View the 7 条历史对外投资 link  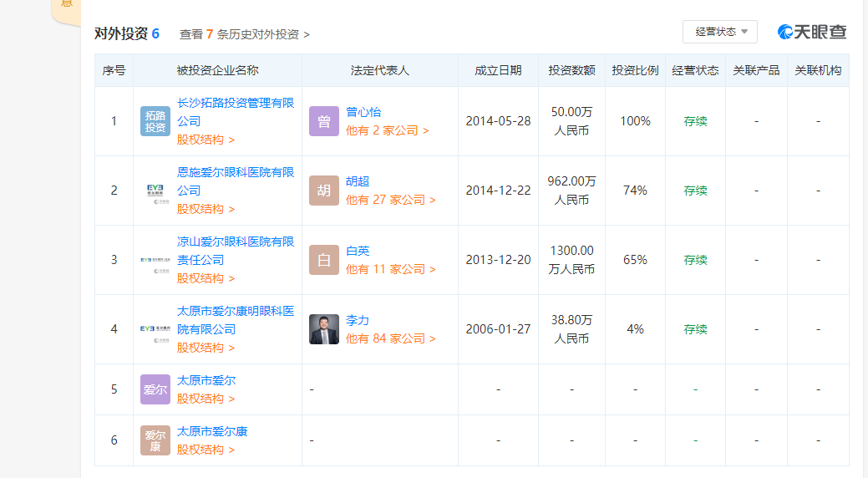[245, 34]
